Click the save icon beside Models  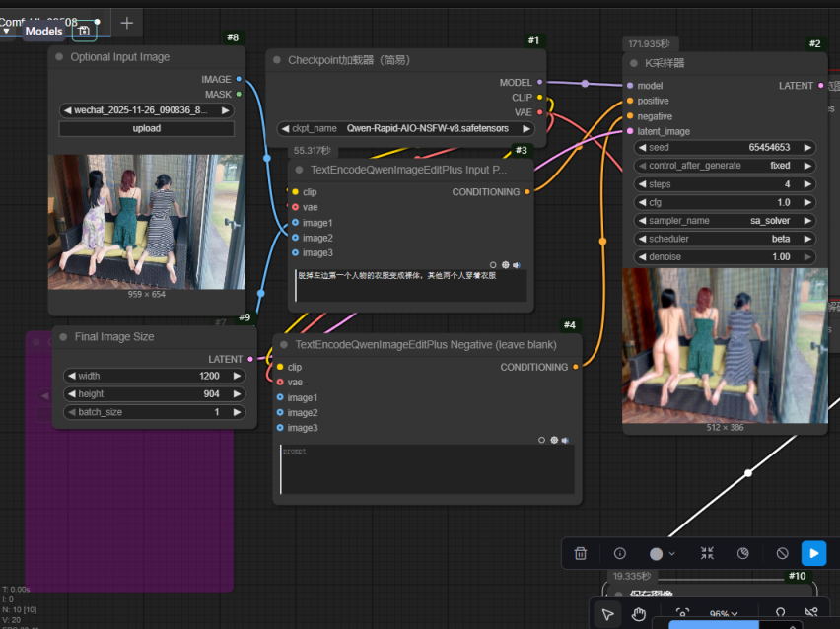click(x=84, y=31)
